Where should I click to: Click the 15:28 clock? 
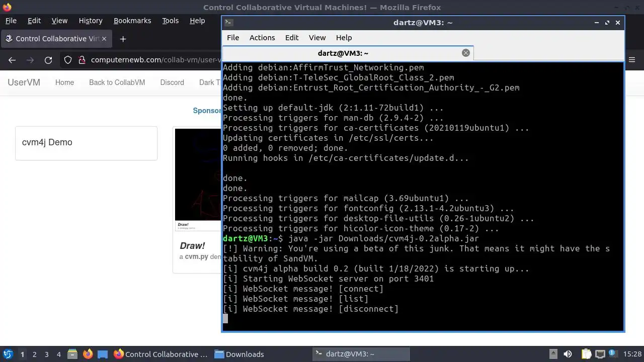(632, 354)
